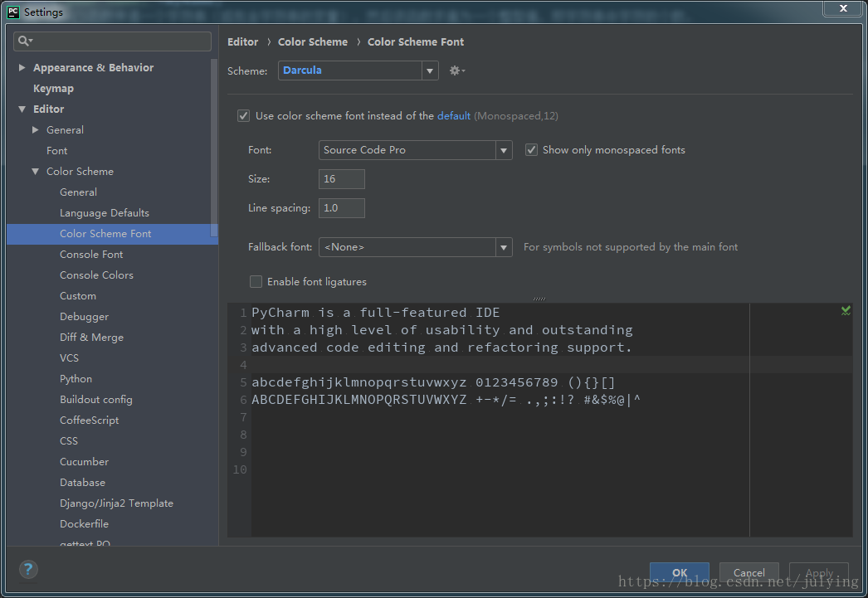Select VCS color scheme page

point(69,358)
